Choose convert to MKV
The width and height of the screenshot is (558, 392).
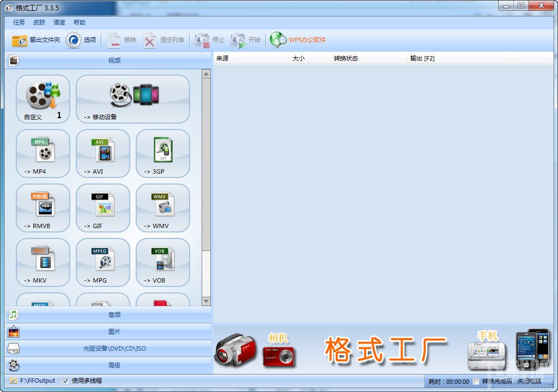point(43,262)
